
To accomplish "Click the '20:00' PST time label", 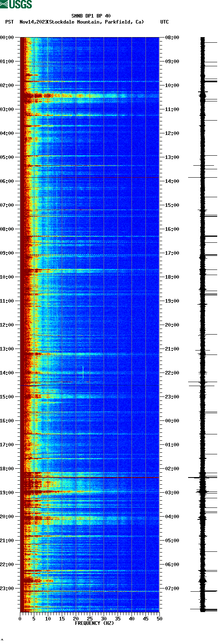I will click(7, 517).
